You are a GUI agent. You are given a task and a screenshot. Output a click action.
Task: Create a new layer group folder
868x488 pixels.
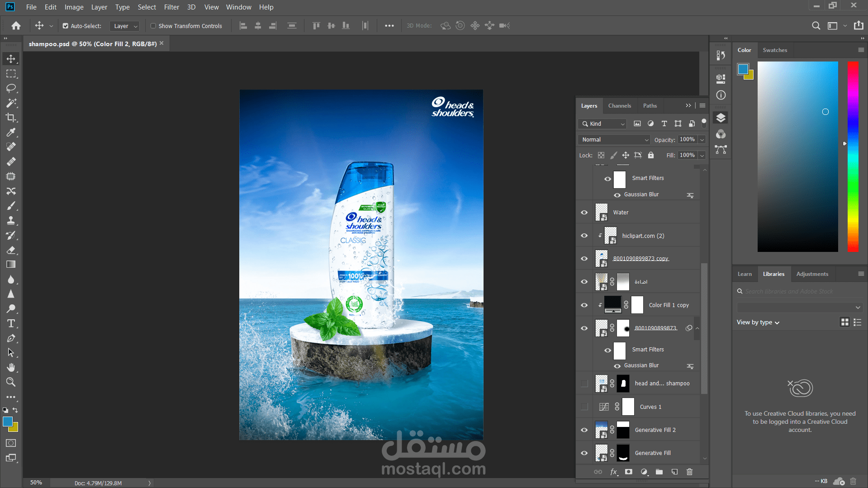[659, 472]
